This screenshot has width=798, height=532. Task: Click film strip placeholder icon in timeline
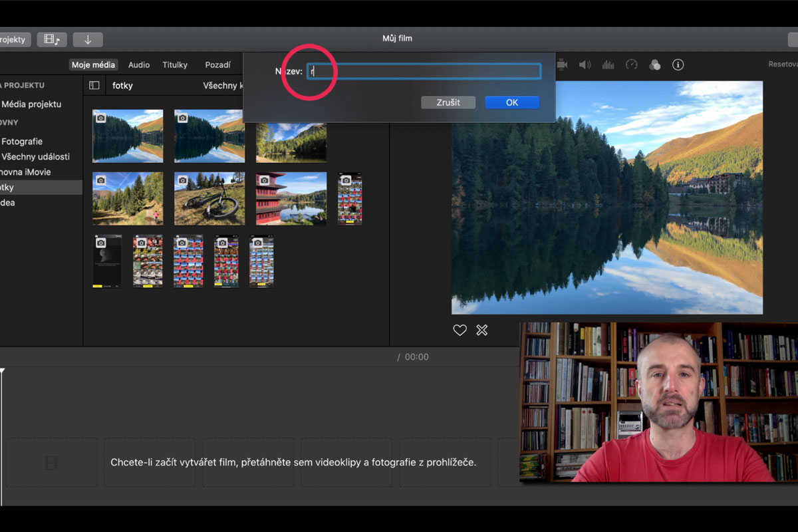point(51,462)
